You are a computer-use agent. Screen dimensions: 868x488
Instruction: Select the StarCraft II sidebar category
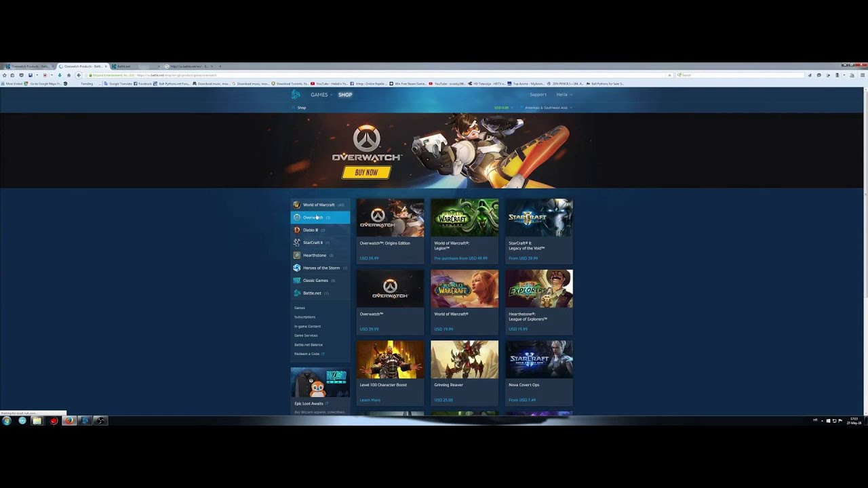click(x=320, y=243)
